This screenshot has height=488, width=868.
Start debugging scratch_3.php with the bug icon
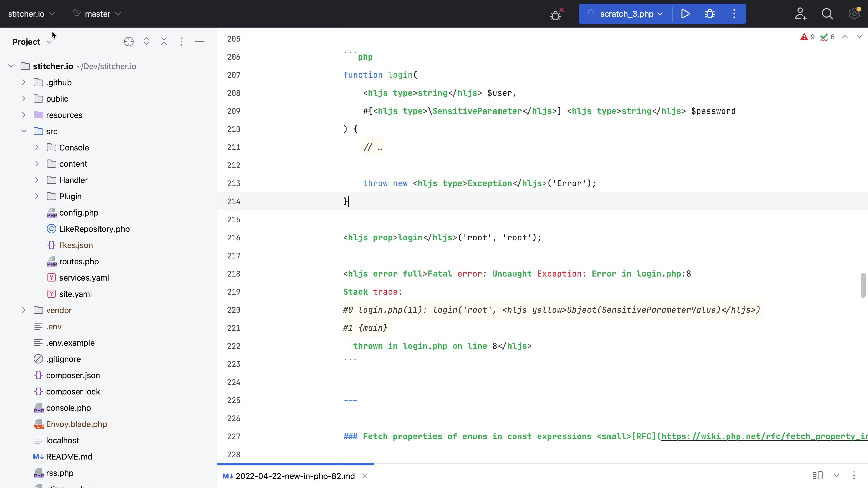pos(710,14)
